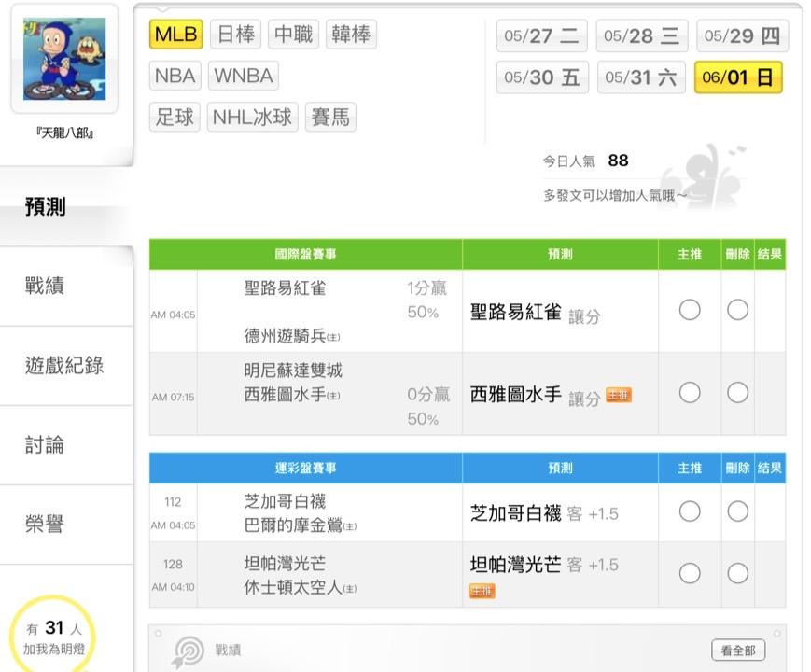
Task: Click the 31 人 加我為明燈 badge
Action: click(54, 637)
